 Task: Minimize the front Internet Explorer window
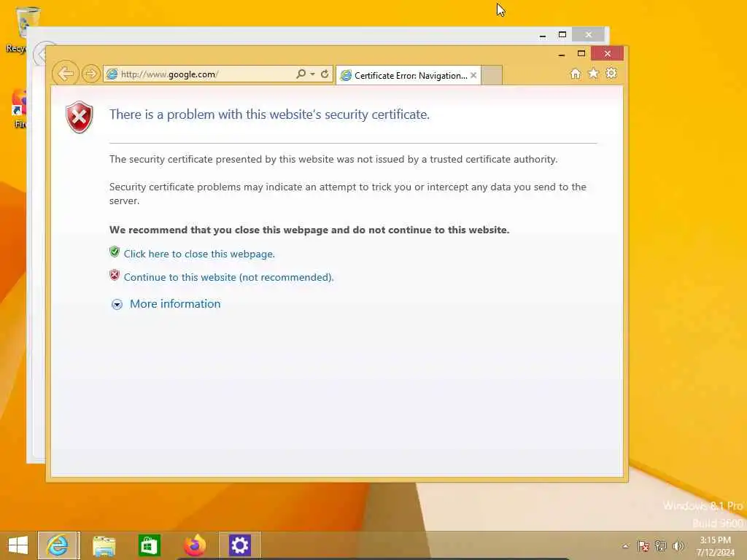(562, 54)
